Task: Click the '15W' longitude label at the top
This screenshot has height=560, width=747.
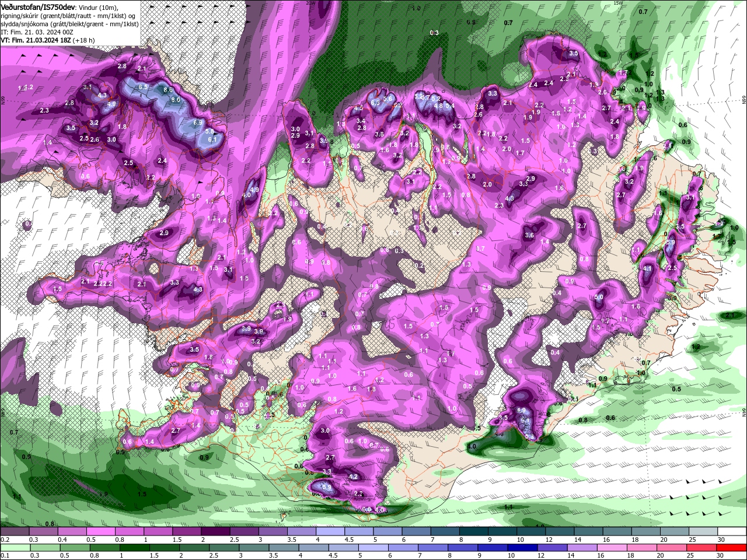Action: (619, 3)
